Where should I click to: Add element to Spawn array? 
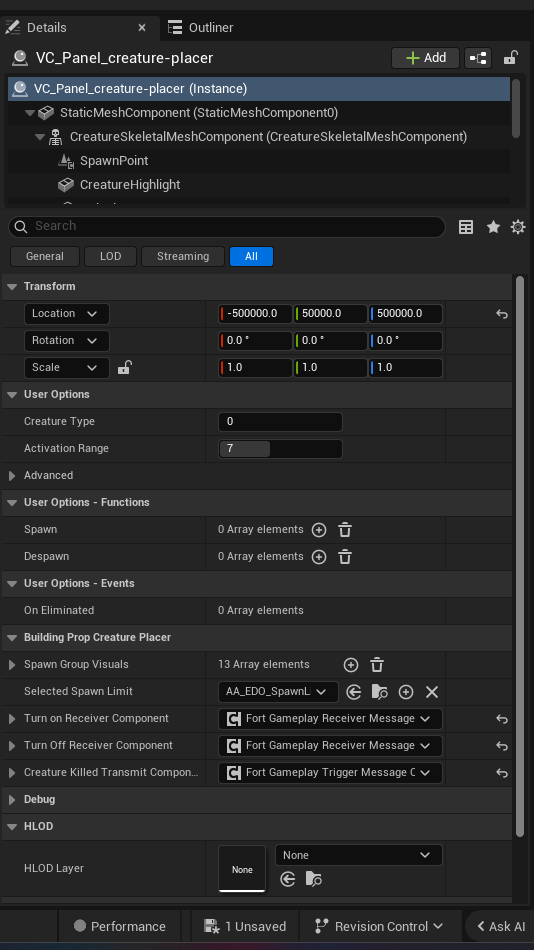coord(319,530)
